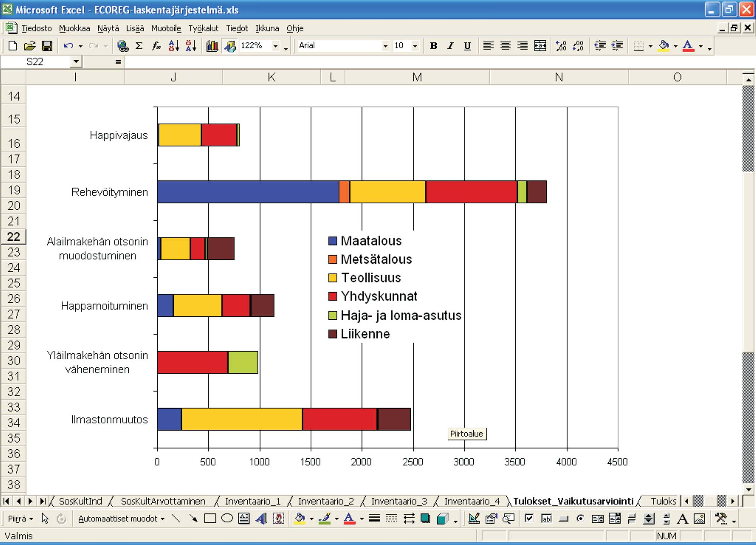Draw an oval shape
The height and width of the screenshot is (545, 756).
tap(227, 519)
